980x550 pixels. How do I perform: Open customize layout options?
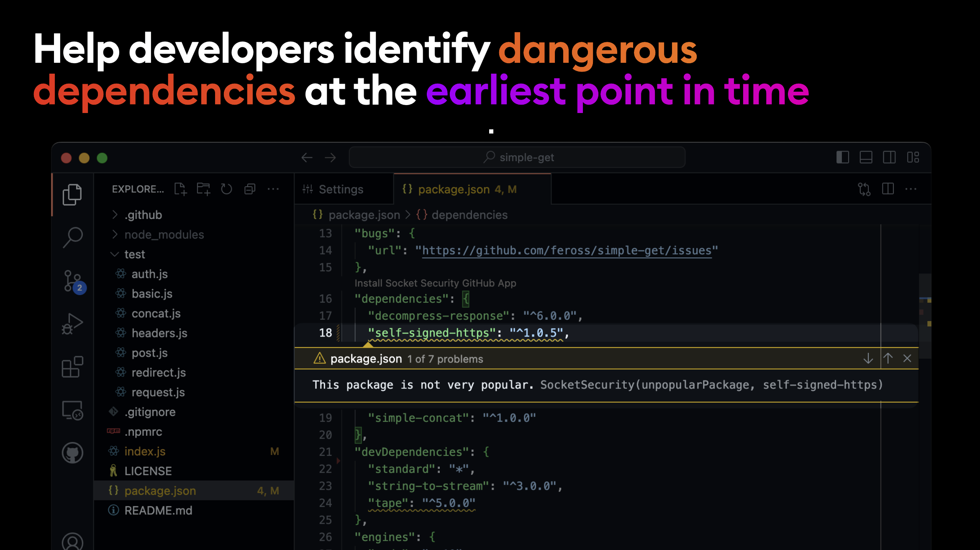(913, 157)
